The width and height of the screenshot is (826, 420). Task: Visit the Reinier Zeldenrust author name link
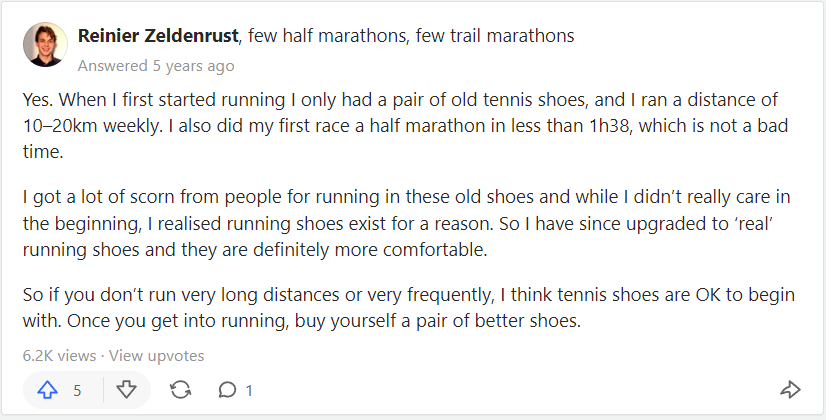point(158,36)
